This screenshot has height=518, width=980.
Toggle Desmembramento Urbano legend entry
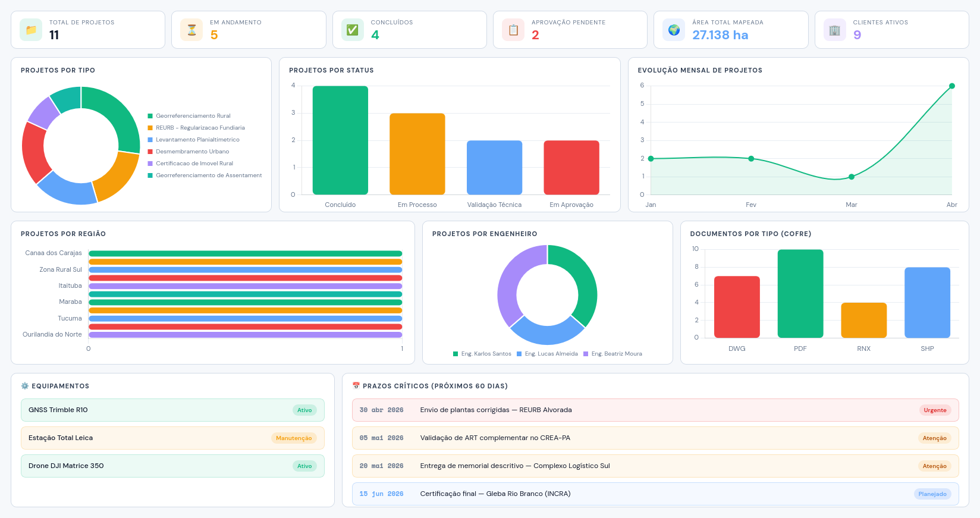189,152
